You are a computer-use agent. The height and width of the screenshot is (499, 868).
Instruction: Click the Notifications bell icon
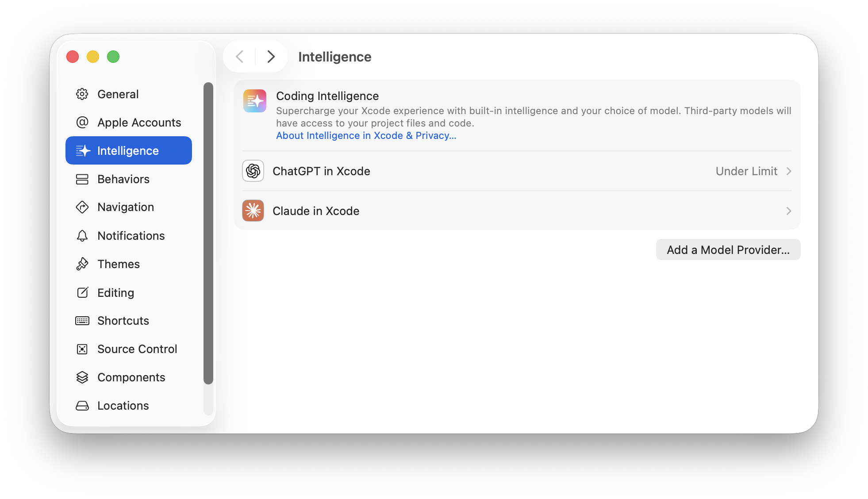coord(82,236)
